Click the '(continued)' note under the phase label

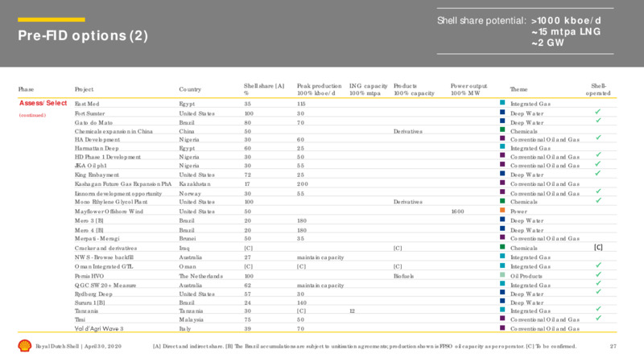point(32,115)
